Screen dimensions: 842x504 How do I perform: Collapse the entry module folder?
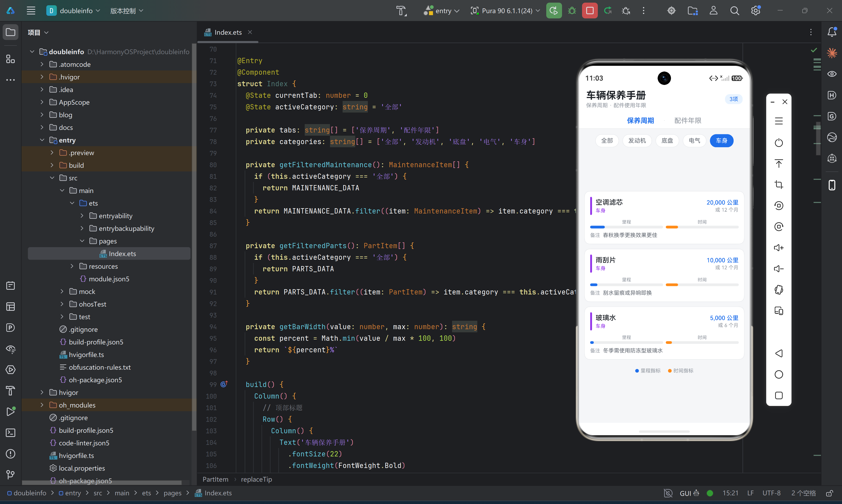tap(42, 140)
